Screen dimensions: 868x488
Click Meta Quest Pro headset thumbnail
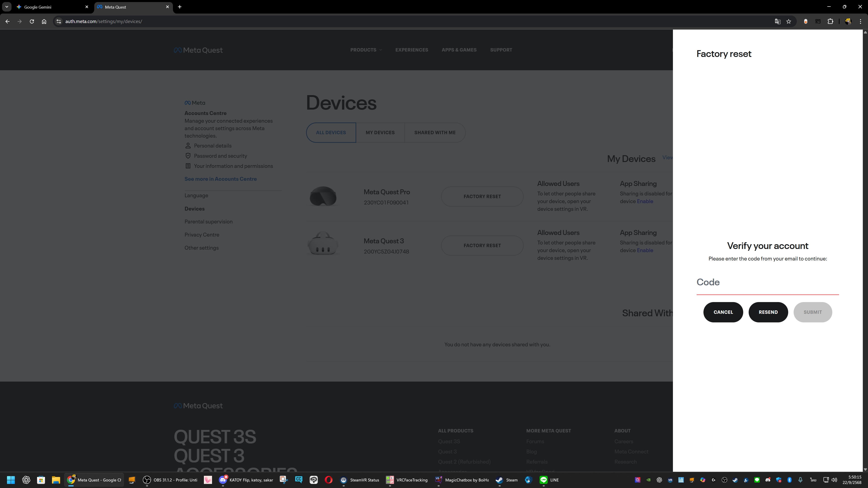tap(323, 196)
